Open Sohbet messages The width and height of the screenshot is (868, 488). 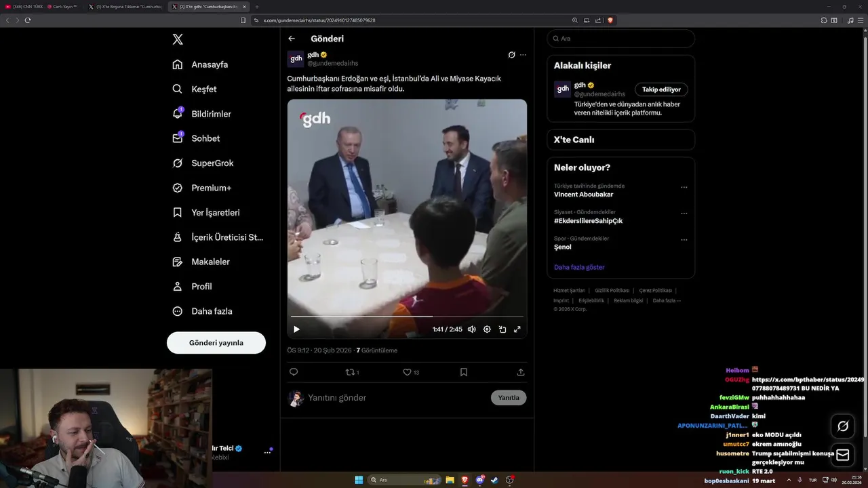tap(197, 138)
